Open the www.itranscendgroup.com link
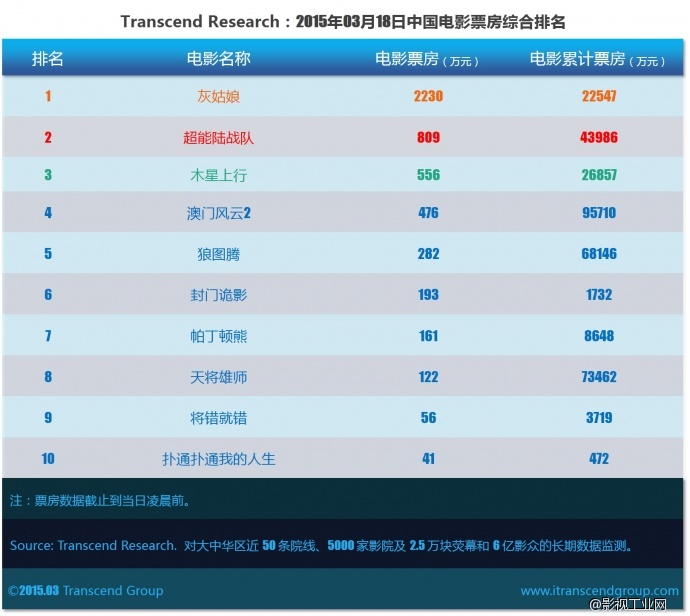The image size is (690, 616). pyautogui.click(x=599, y=590)
